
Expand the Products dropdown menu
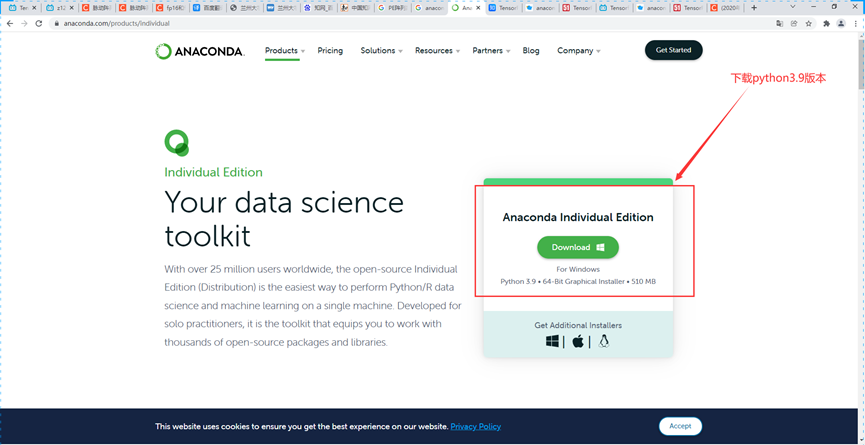[x=285, y=51]
